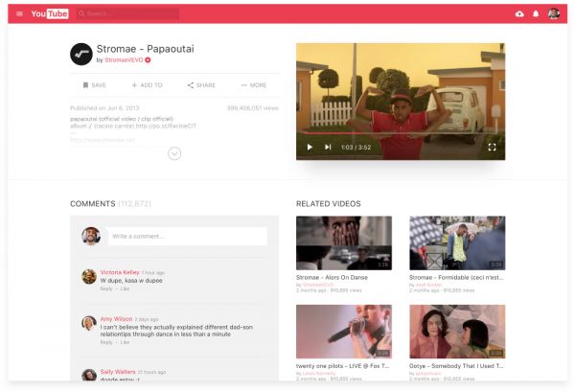Open the SHARE menu
The image size is (575, 392).
pos(201,85)
